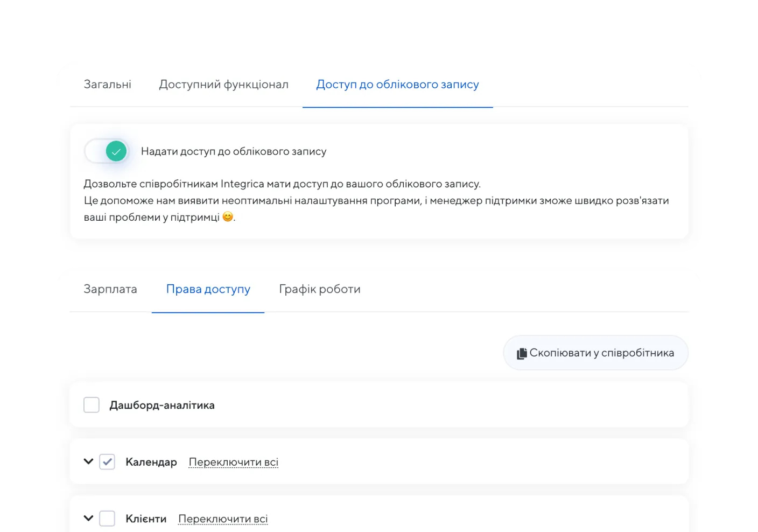Check the Клієнти checkbox
The image size is (758, 532).
click(x=107, y=519)
